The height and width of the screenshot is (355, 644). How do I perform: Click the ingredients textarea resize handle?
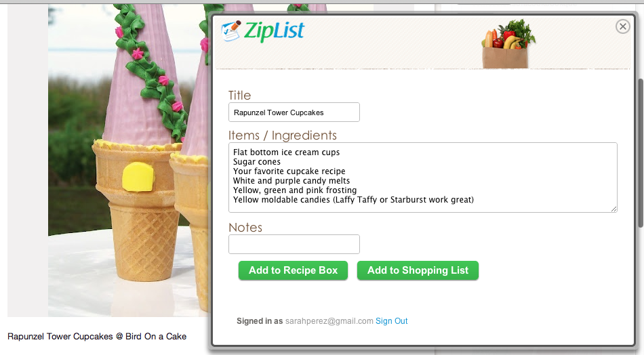pos(613,209)
